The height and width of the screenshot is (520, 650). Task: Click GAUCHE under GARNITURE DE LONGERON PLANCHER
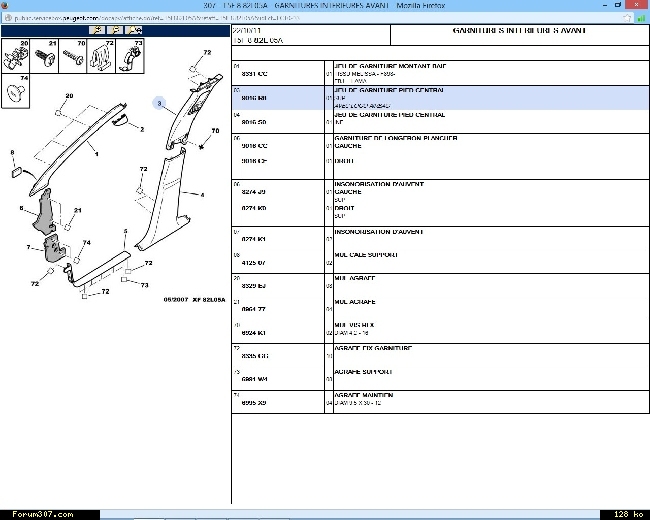tap(348, 146)
